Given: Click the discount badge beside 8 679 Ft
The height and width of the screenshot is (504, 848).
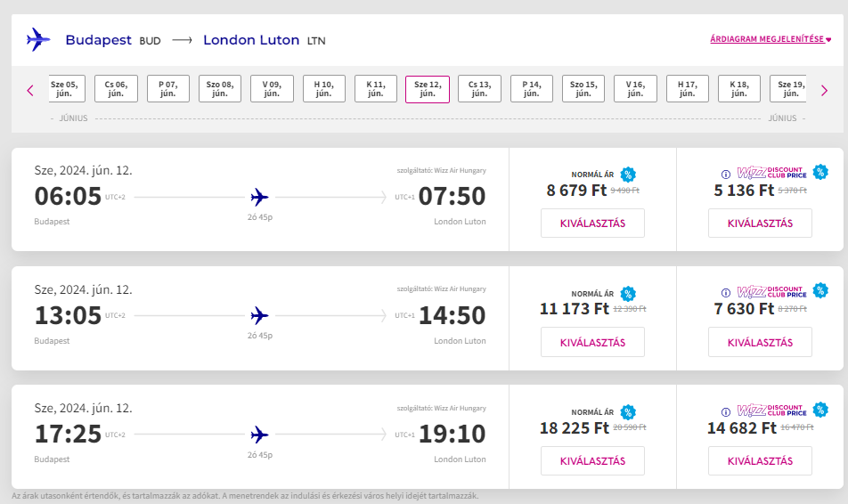Looking at the screenshot, I should tap(628, 175).
